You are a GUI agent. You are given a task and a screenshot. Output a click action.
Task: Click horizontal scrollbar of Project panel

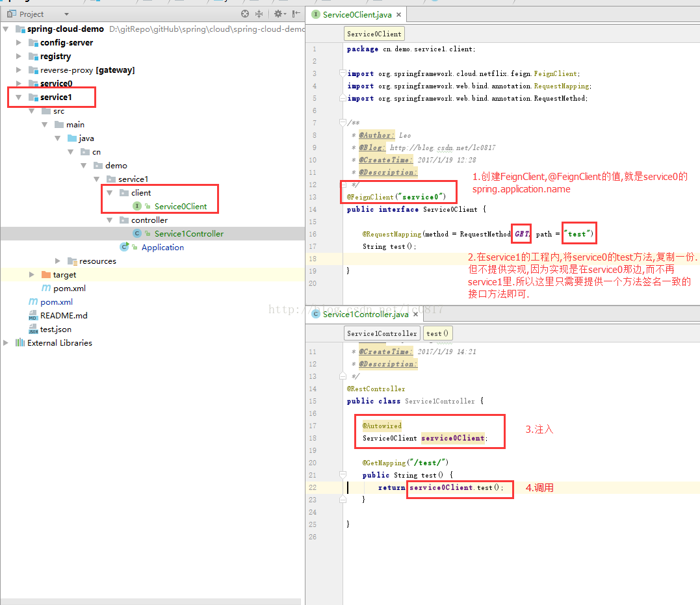[151, 602]
